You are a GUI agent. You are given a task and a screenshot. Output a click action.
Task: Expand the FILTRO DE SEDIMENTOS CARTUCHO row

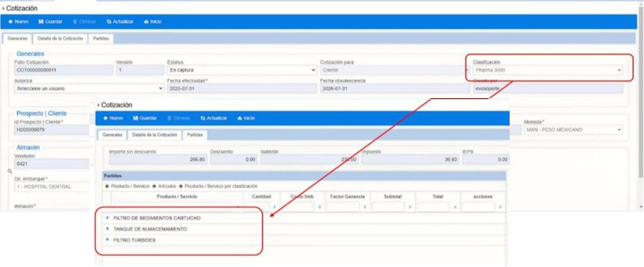[x=107, y=218]
